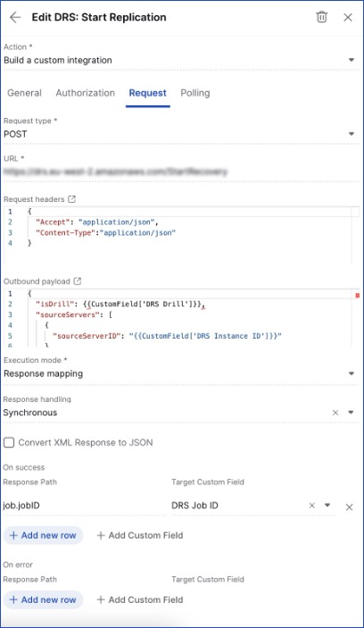Click the "sourceServerID" payload line
This screenshot has width=364, height=628.
(167, 336)
